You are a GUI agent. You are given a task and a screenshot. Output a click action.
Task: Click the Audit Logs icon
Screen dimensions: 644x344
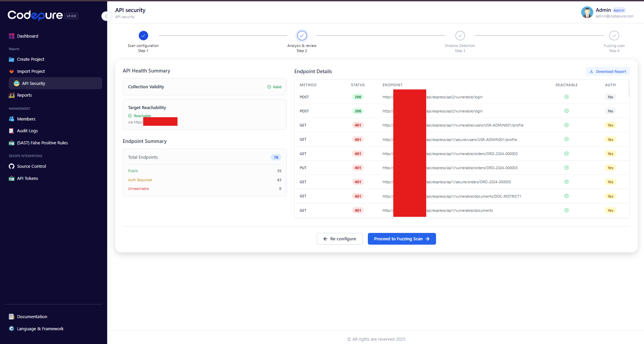(11, 131)
